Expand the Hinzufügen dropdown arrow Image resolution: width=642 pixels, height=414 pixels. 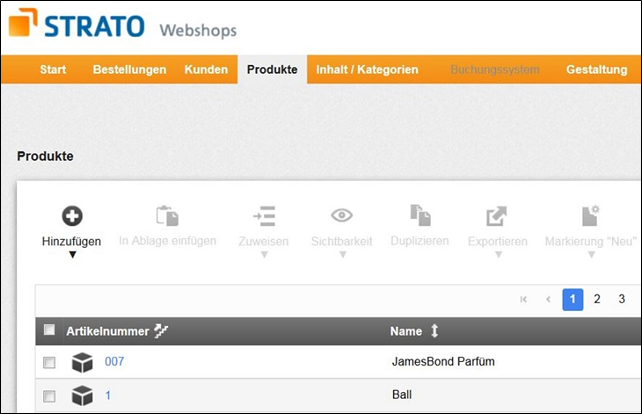(72, 255)
